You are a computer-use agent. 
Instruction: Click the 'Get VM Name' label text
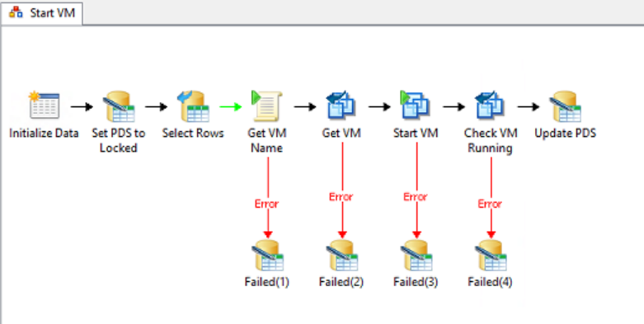(267, 140)
